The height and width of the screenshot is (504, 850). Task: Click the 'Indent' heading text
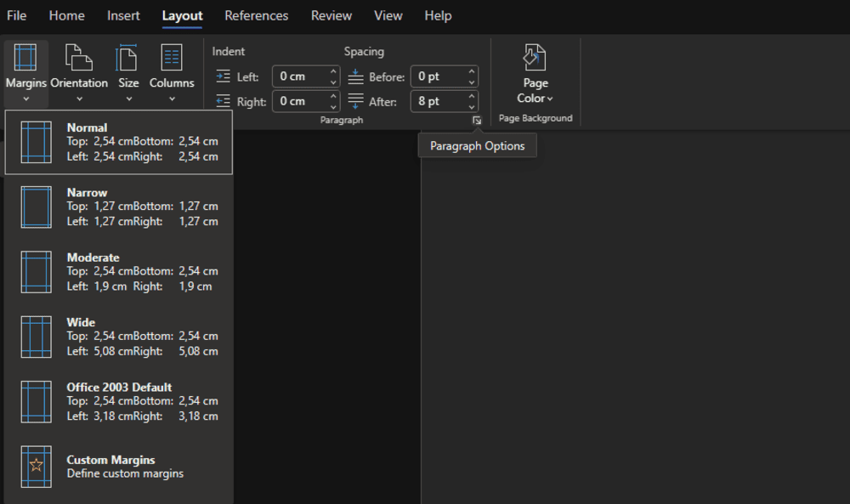[228, 52]
